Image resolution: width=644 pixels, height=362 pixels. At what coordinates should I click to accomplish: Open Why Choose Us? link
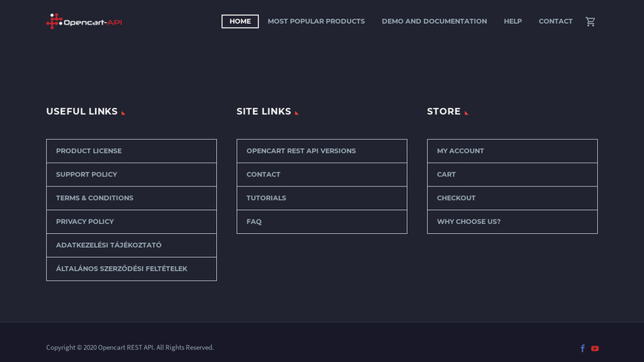coord(468,222)
